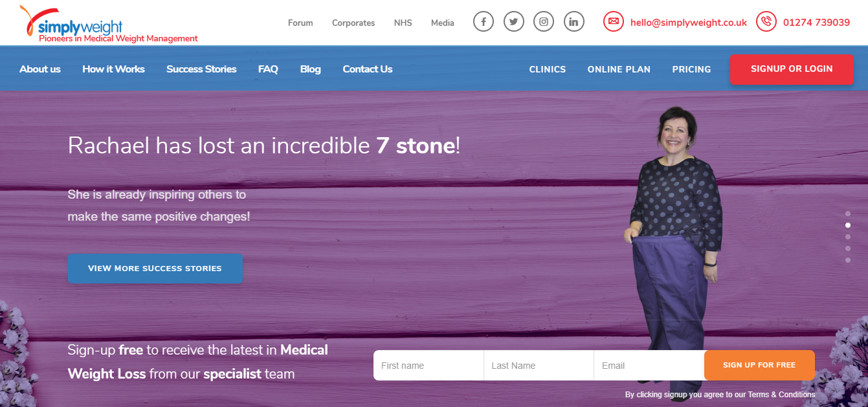Click the photo of Rachael
This screenshot has height=407, width=868.
pyautogui.click(x=673, y=254)
